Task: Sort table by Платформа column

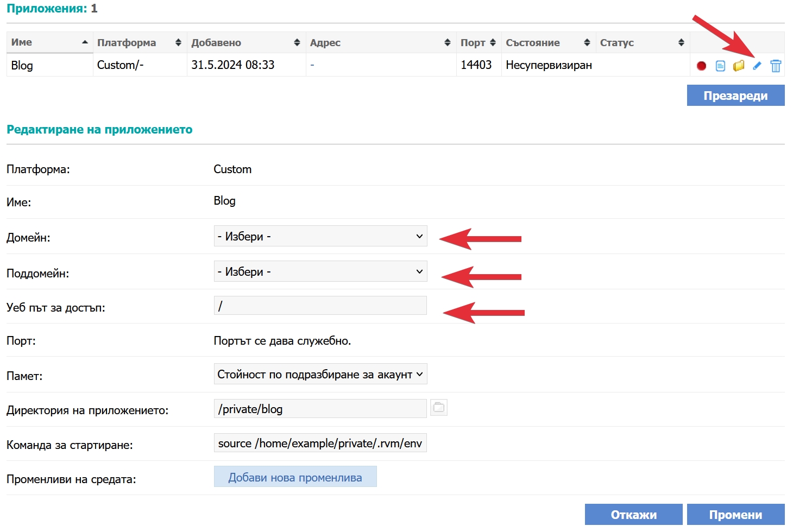Action: coord(140,42)
